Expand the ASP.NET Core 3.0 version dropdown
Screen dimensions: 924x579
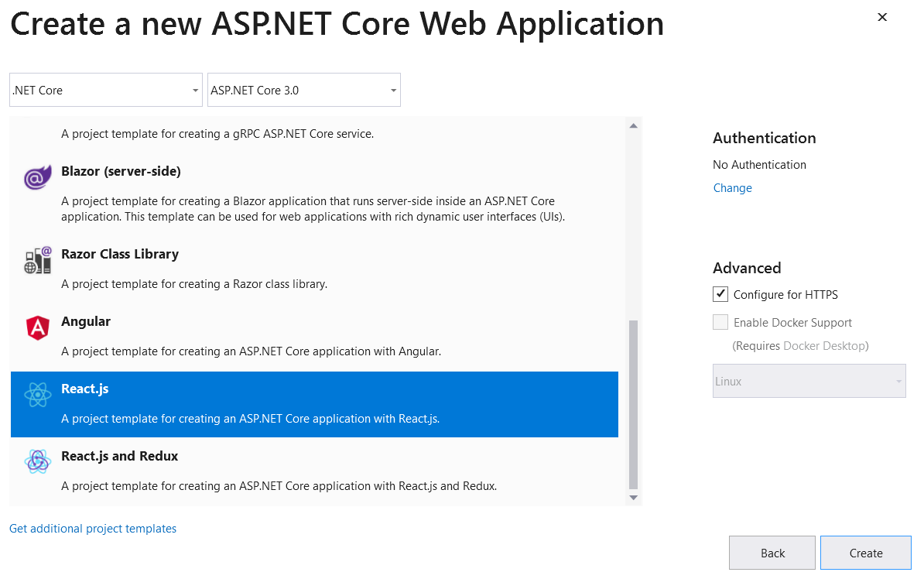coord(303,91)
